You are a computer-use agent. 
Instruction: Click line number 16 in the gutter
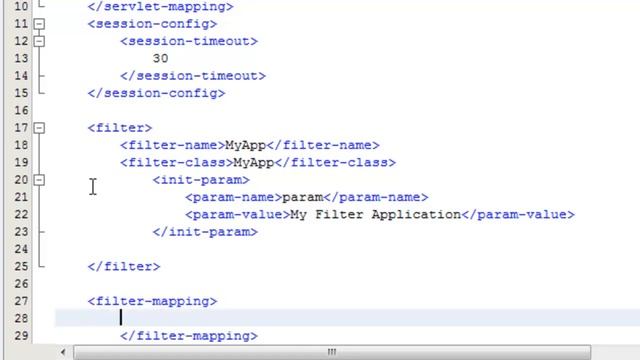tap(21, 111)
